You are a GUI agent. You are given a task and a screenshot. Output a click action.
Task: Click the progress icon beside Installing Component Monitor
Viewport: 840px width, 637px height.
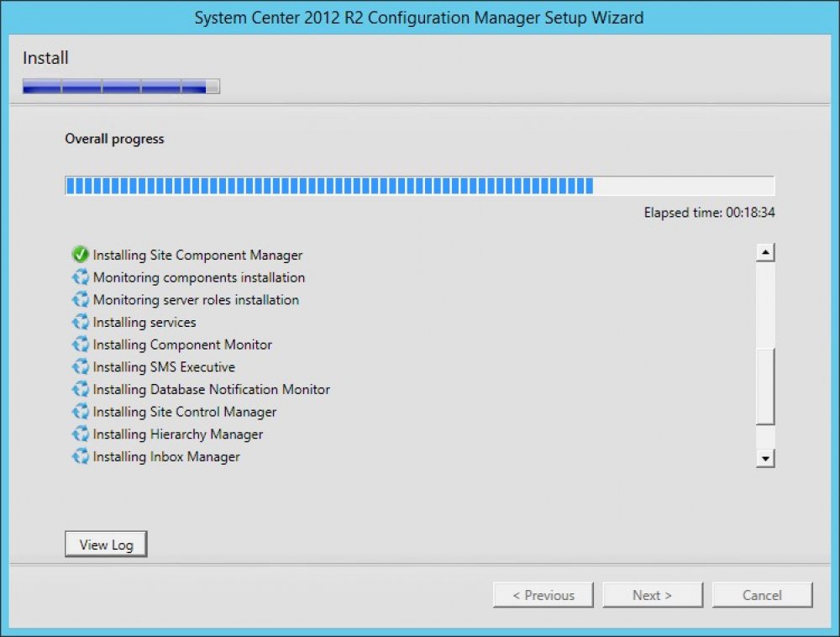coord(81,345)
